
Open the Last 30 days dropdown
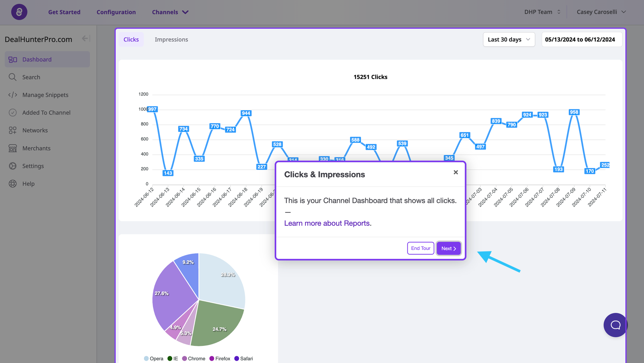click(x=509, y=40)
